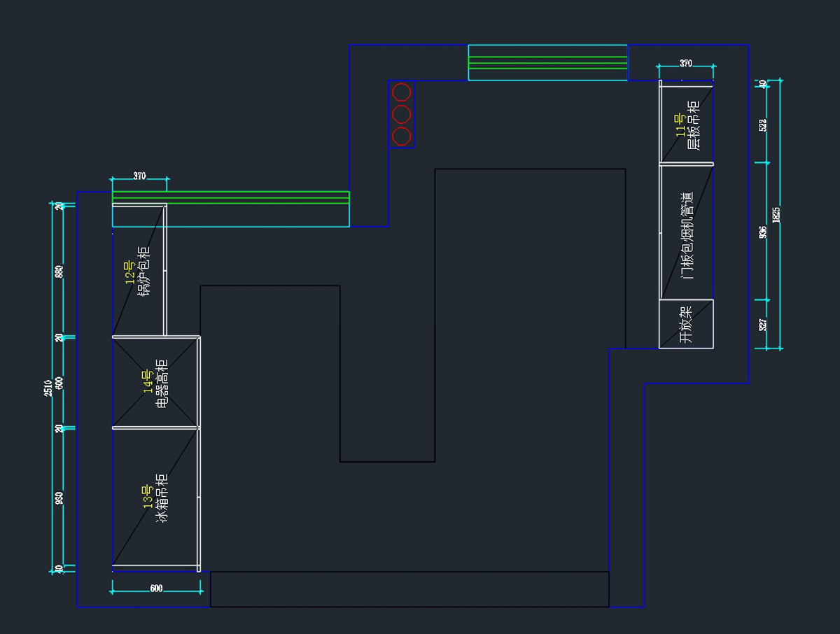Select the 880 dimension text

[59, 271]
